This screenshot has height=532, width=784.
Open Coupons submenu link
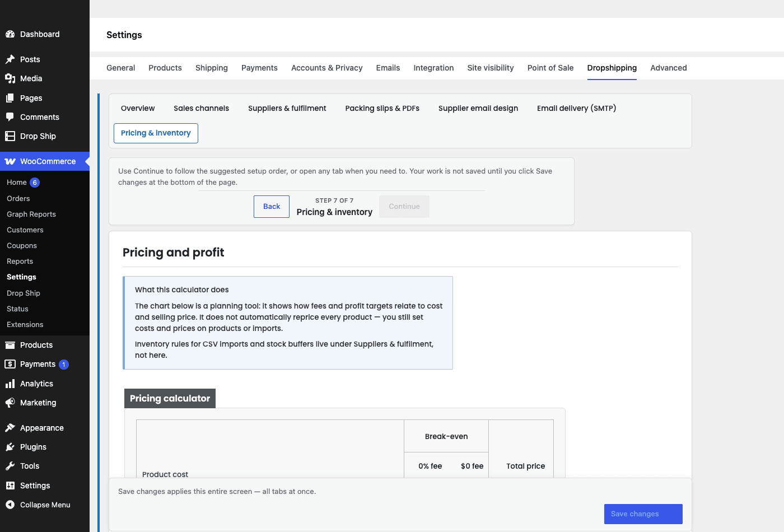22,246
